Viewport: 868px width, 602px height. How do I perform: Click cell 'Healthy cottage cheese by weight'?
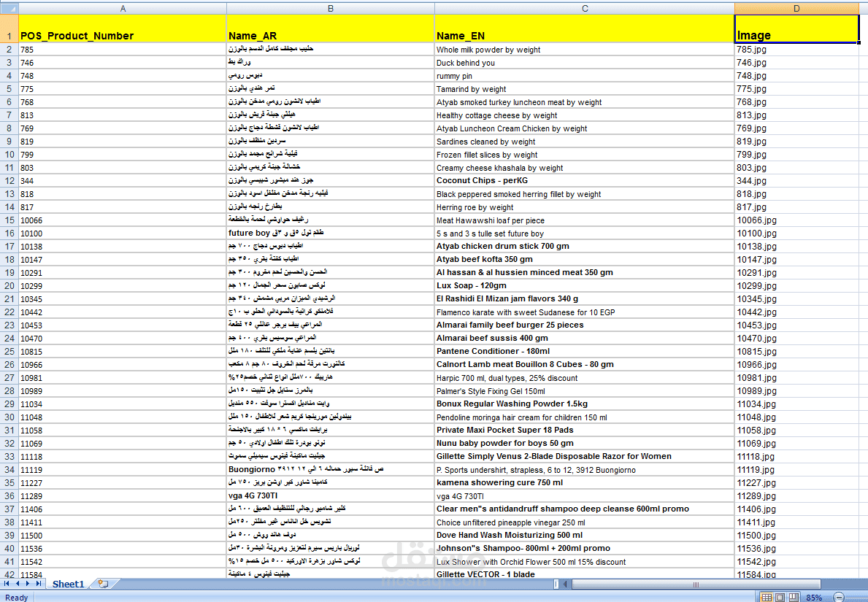pos(585,115)
